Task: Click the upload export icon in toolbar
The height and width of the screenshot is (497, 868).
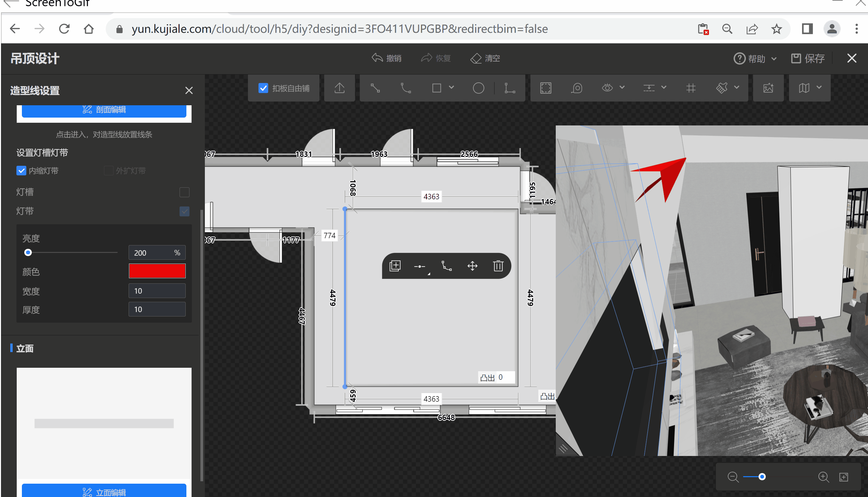Action: click(339, 88)
